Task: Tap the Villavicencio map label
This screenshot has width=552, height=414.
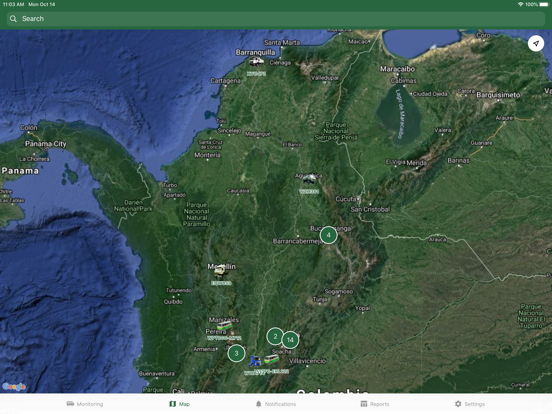Action: (x=308, y=361)
